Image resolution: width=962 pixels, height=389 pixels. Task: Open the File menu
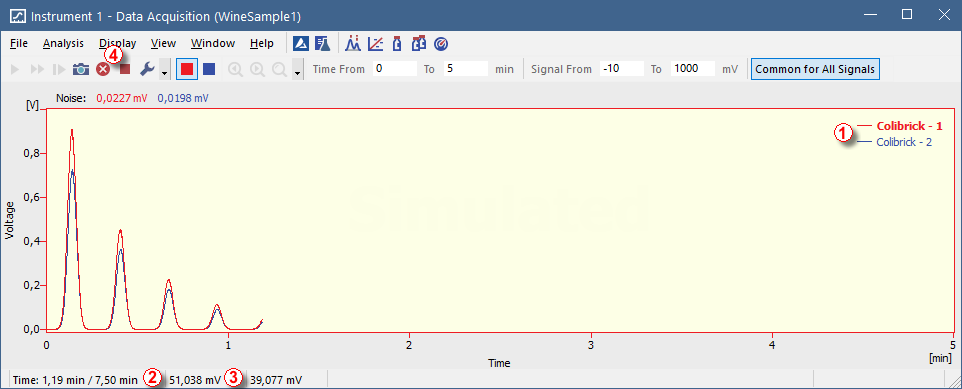19,44
